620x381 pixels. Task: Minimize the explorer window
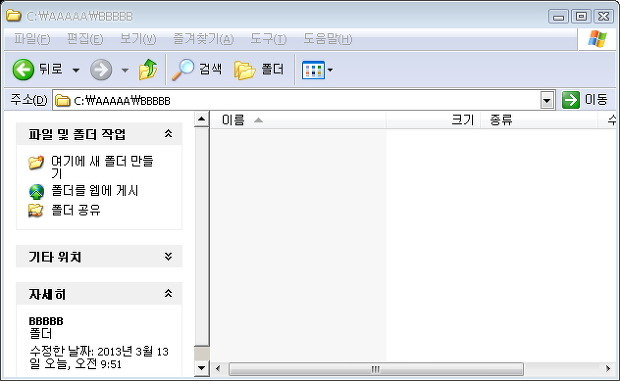pyautogui.click(x=558, y=17)
